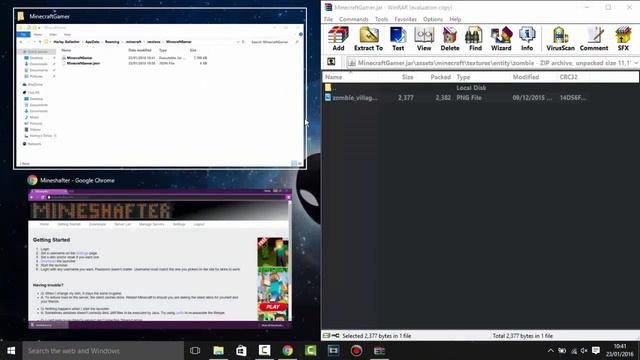Click the Info toolbar icon
The image size is (640, 360).
point(527,39)
